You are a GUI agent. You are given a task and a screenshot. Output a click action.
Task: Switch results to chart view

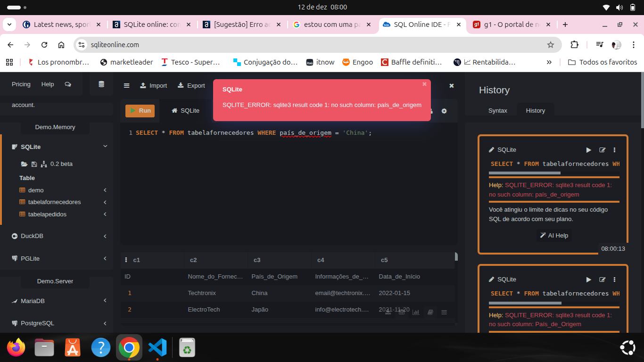[416, 312]
